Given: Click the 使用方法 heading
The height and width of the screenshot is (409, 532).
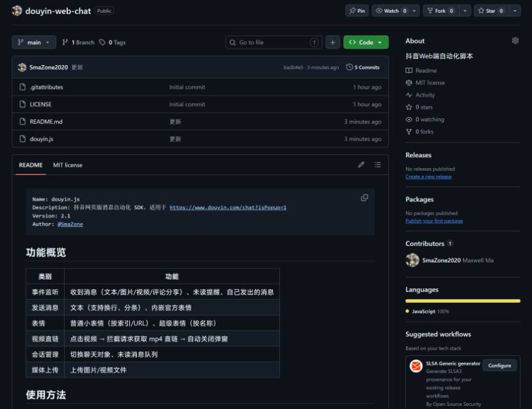Looking at the screenshot, I should [x=46, y=395].
